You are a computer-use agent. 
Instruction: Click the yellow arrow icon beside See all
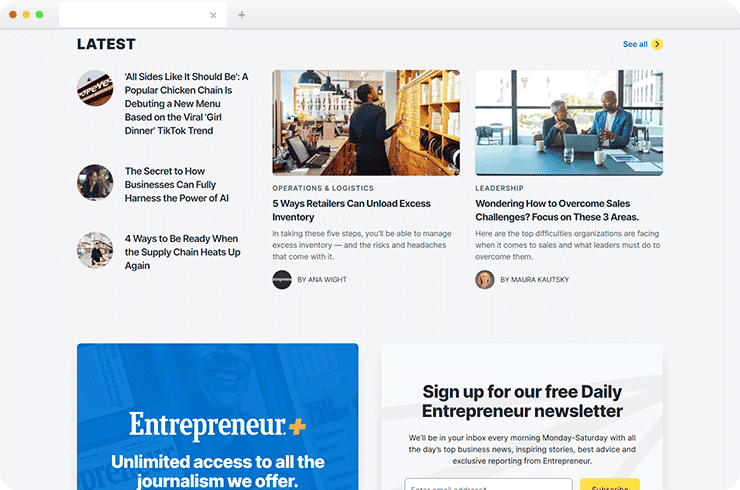[x=657, y=44]
